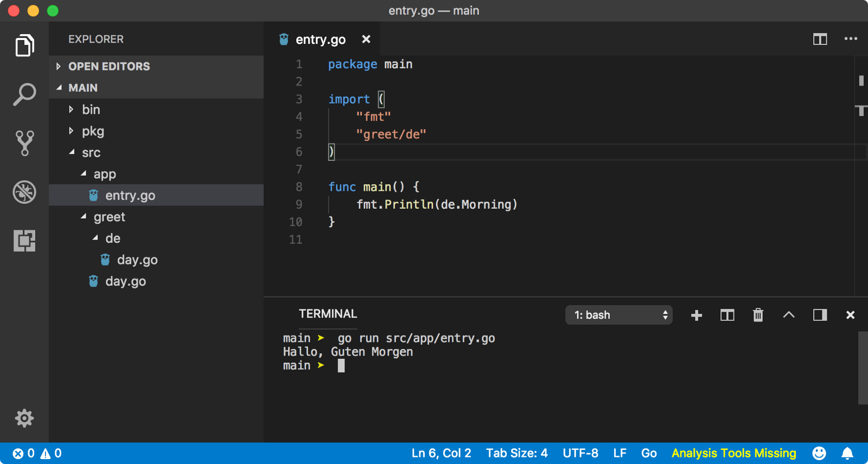Select language mode 'Go' in status bar
This screenshot has width=868, height=464.
tap(649, 453)
